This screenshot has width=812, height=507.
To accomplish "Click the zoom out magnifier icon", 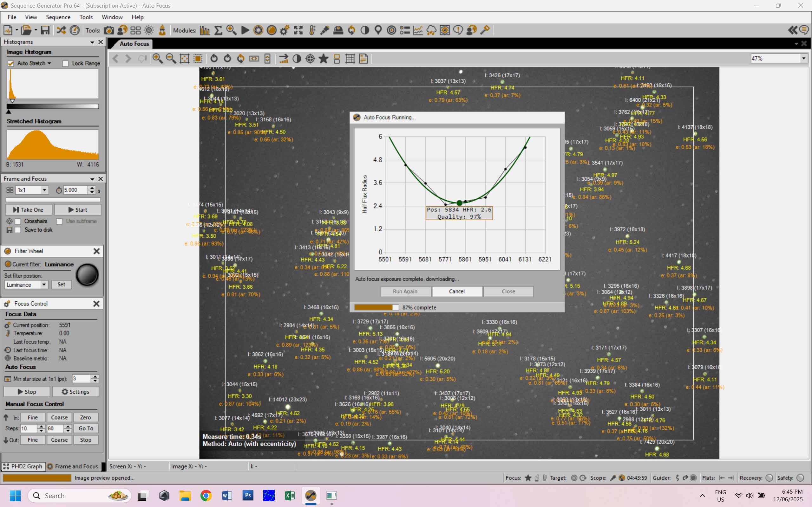I will tap(171, 58).
